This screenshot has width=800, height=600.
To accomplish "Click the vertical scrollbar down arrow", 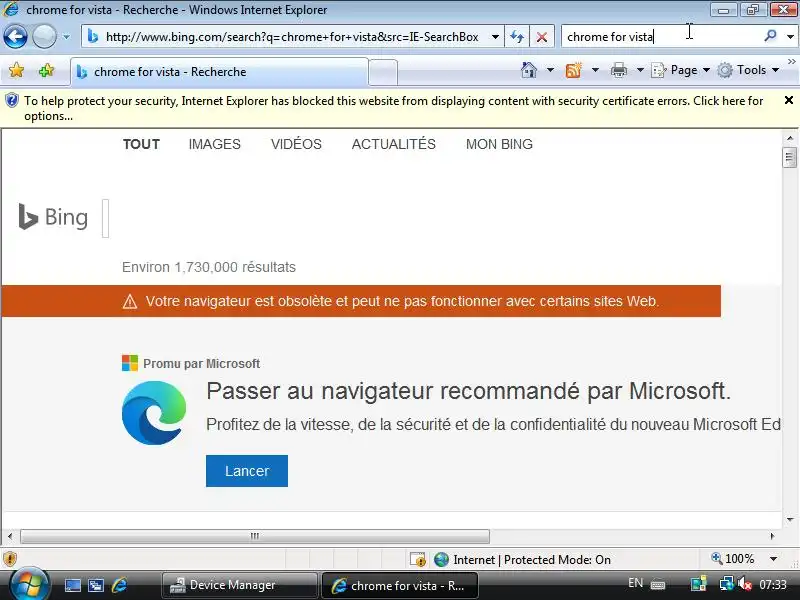I will point(790,519).
